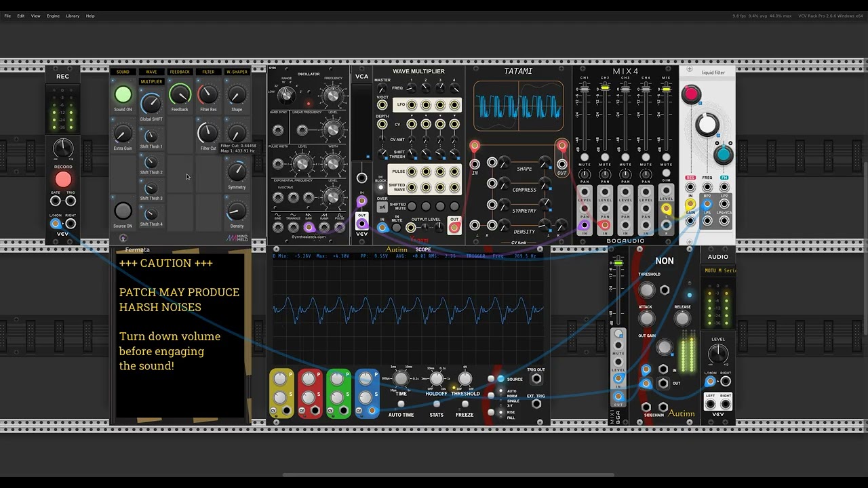Open the View menu
Viewport: 868px width, 488px height.
click(35, 16)
